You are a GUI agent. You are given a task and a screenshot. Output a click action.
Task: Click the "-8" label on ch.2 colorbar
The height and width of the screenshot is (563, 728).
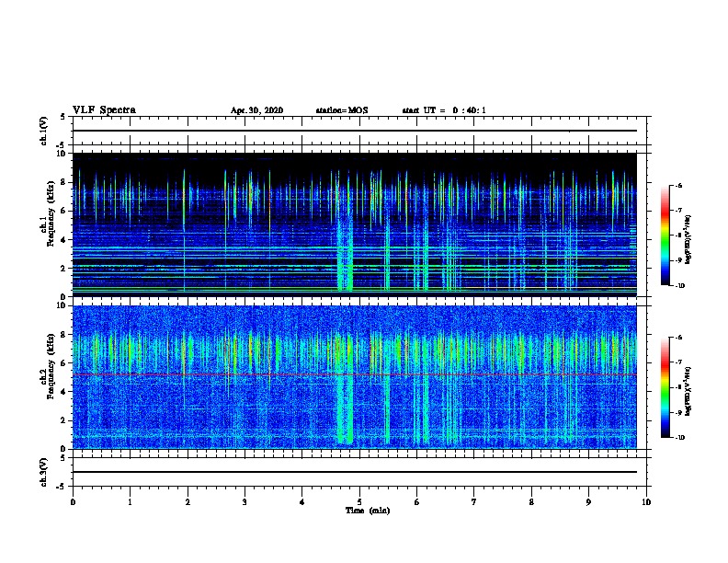coord(678,387)
